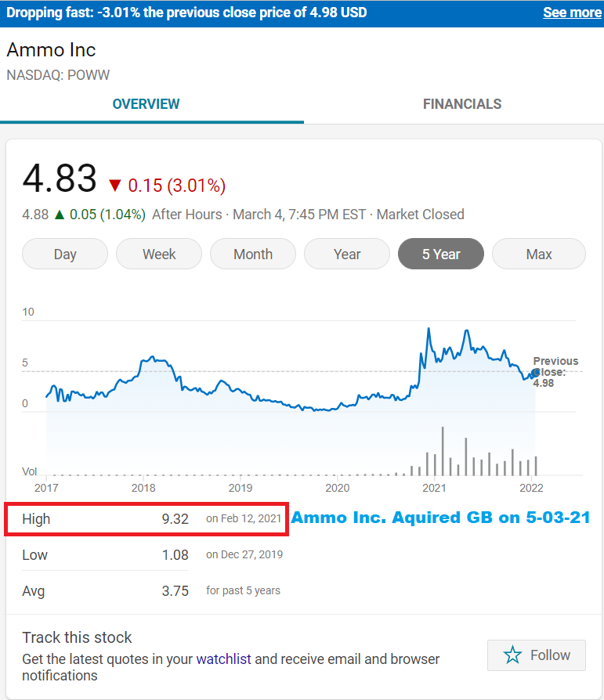Image resolution: width=604 pixels, height=700 pixels.
Task: Click the Follow button
Action: [x=537, y=655]
